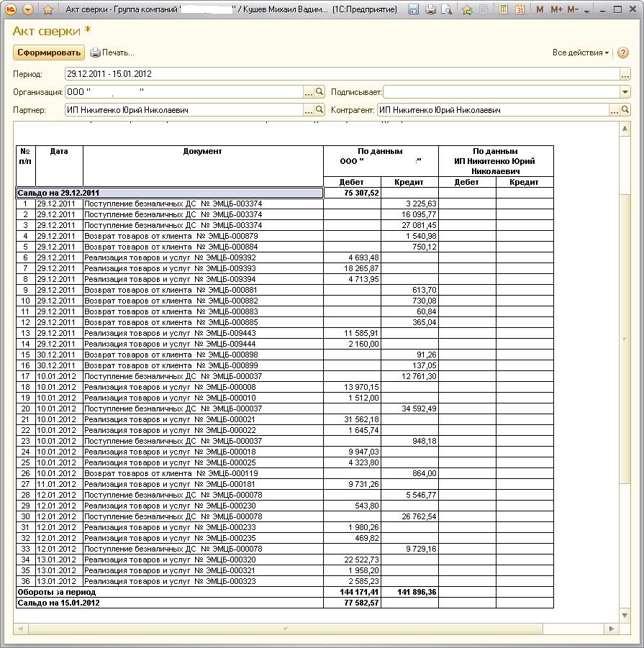Viewport: 644px width, 648px height.
Task: Open the Организация magnifier icon
Action: [x=319, y=92]
